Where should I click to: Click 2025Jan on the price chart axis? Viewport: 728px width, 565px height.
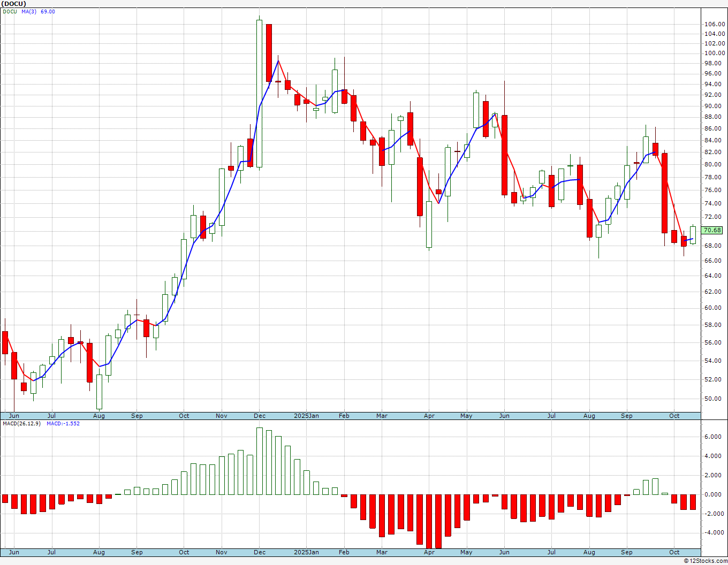[x=307, y=416]
